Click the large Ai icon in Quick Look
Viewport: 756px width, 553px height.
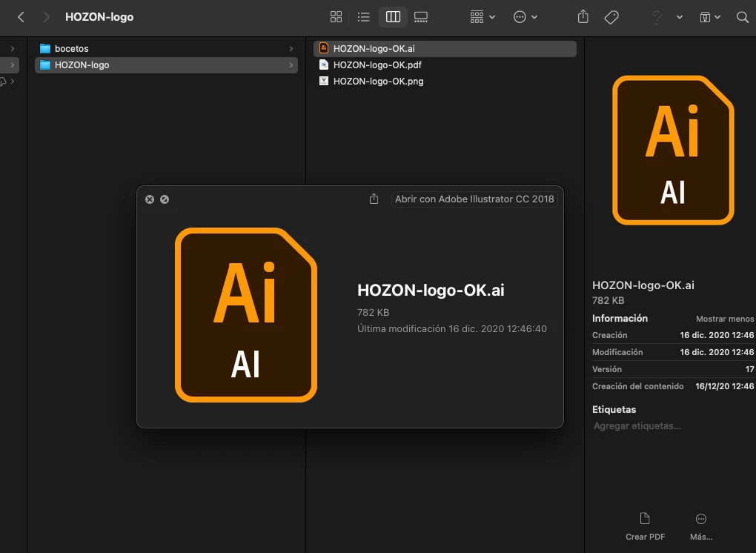point(246,315)
